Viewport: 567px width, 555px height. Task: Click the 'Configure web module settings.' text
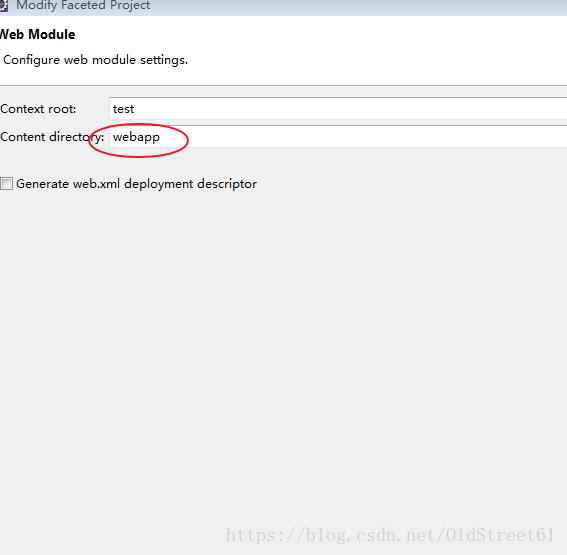[95, 60]
